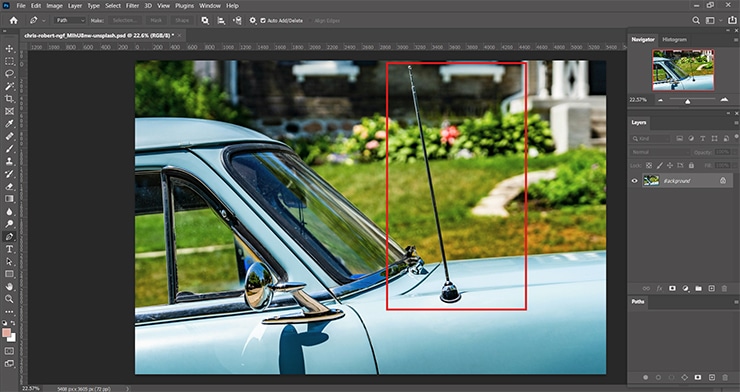Select the Eyedropper tool

[9, 124]
